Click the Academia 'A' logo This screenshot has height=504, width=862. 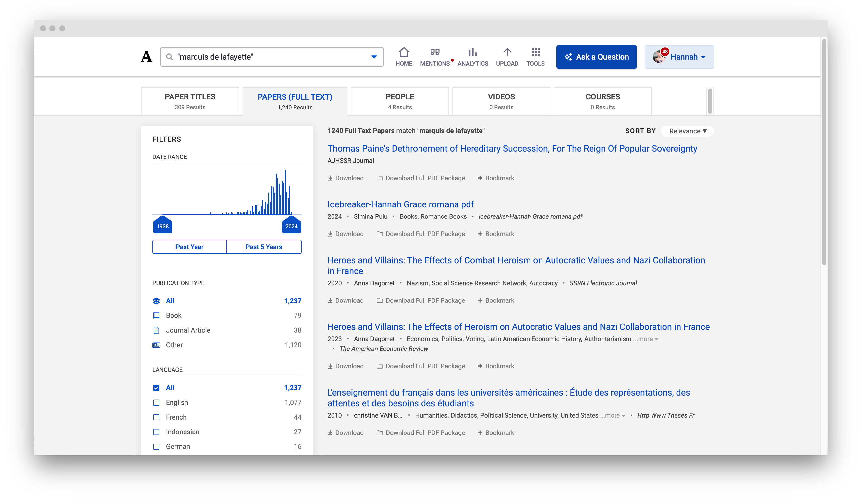147,56
